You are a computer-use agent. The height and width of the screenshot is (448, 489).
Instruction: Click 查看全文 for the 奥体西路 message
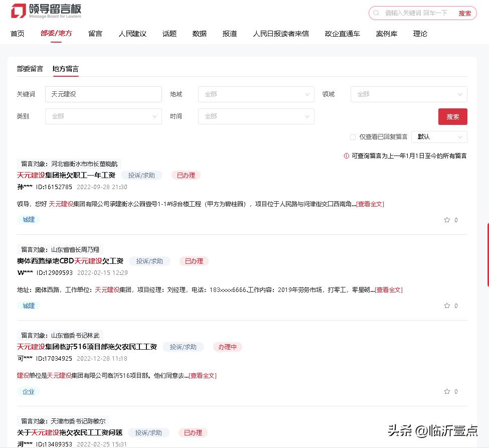pos(389,290)
